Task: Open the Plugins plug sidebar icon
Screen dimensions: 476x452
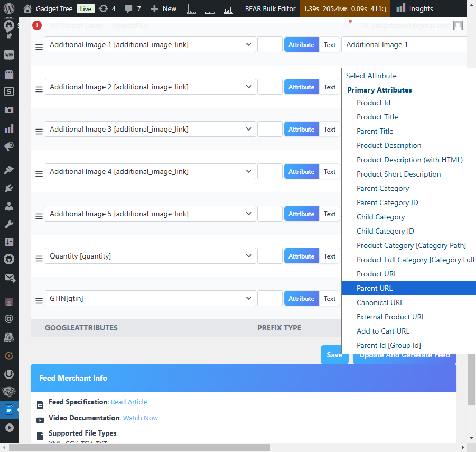Action: tap(9, 188)
